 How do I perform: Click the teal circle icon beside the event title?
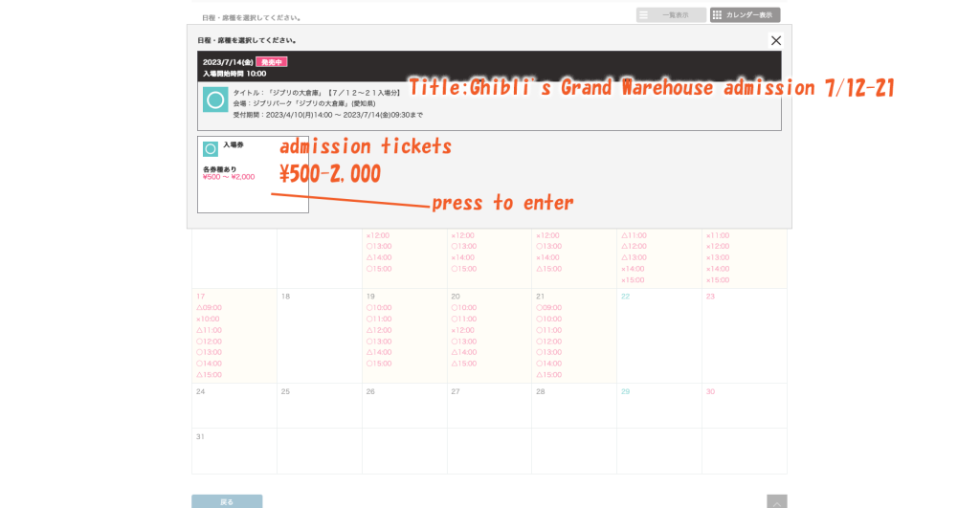215,100
